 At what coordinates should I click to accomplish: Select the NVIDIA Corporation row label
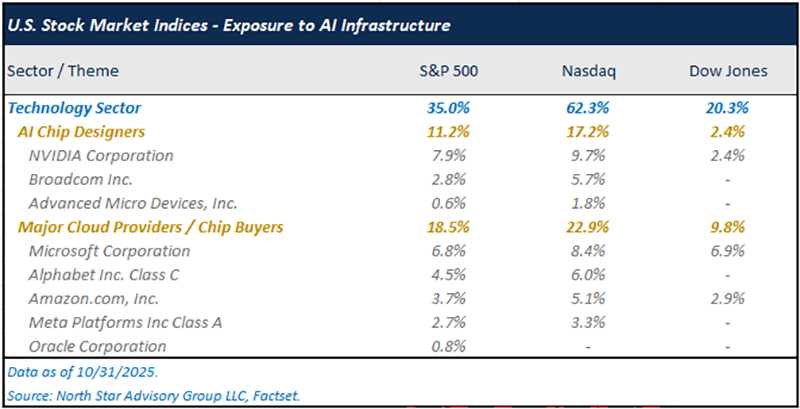(x=101, y=156)
